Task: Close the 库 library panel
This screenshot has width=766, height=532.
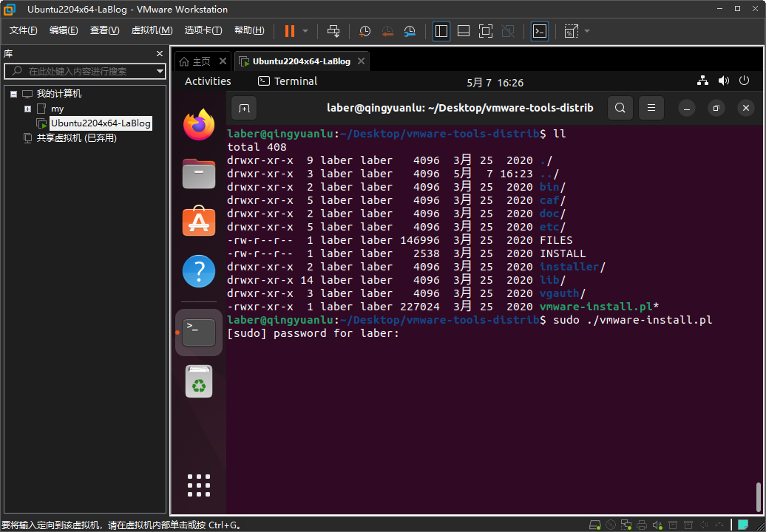Action: coord(159,54)
